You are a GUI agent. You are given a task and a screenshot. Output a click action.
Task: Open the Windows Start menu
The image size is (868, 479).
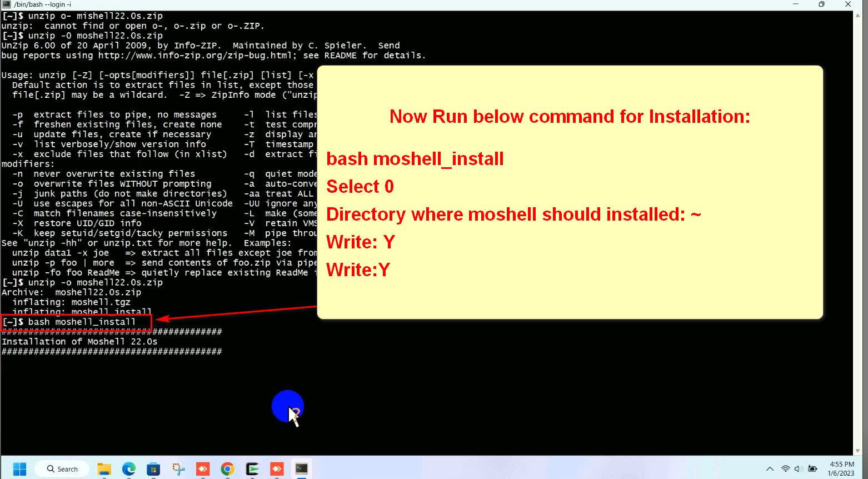(x=19, y=469)
